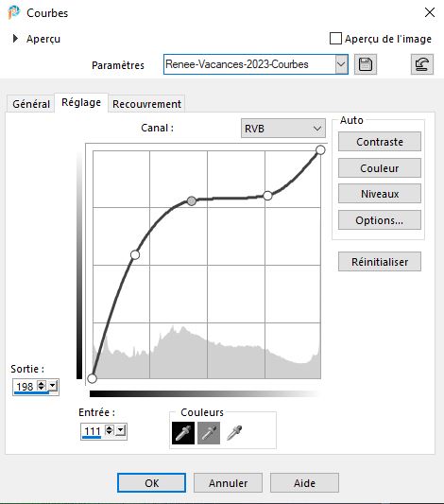Screen dimensions: 444x504
Task: Switch to the Général tab
Action: point(31,104)
